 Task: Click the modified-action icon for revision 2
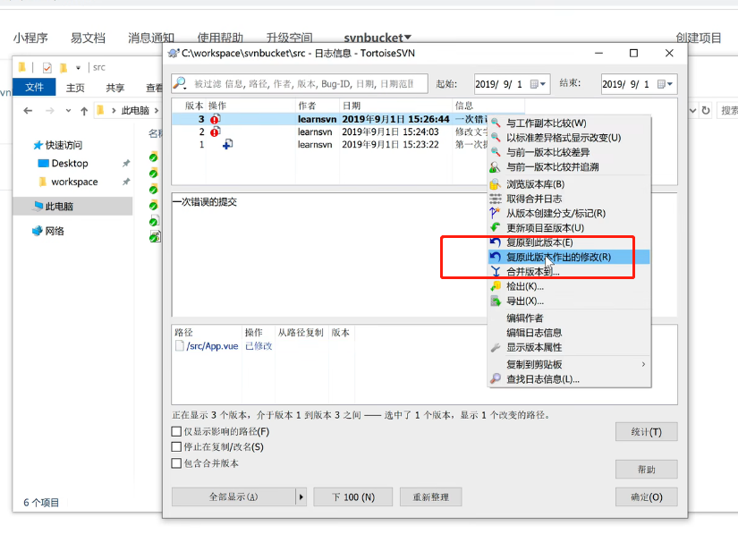point(215,132)
